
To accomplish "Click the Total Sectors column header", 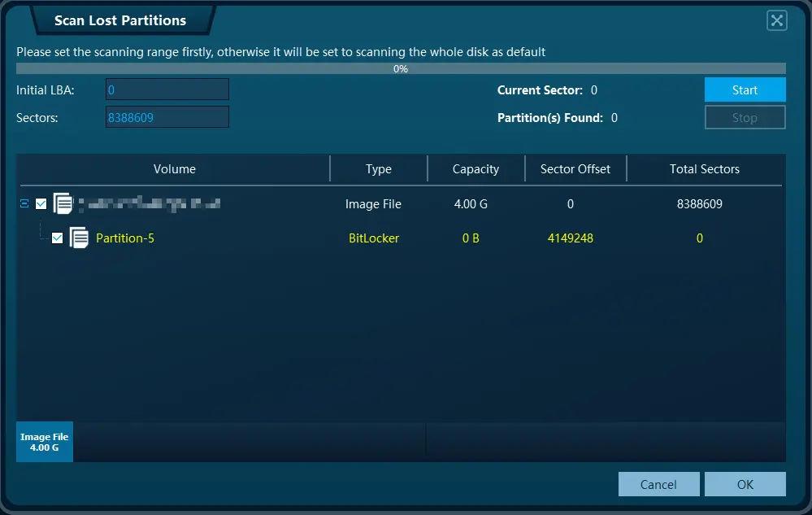I will [704, 168].
